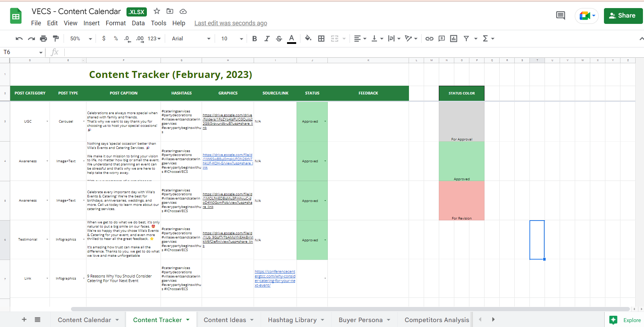Open the name box dropdown arrow
This screenshot has width=644, height=327.
coord(41,53)
